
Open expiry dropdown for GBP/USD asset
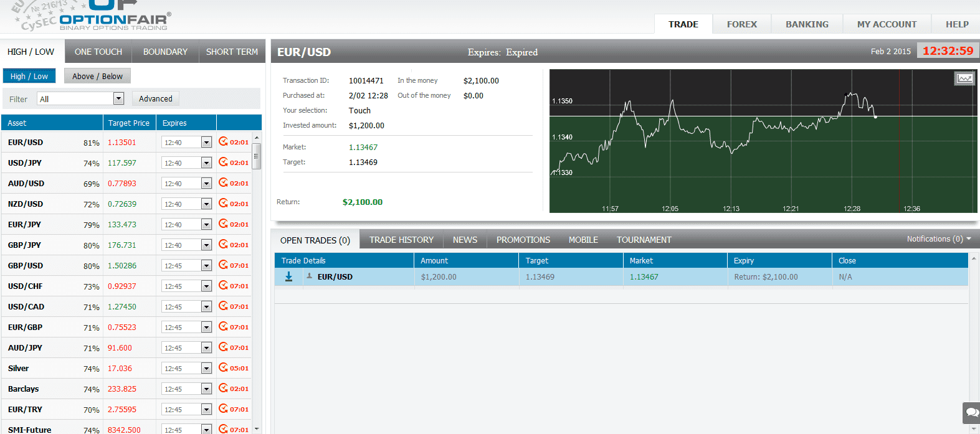[206, 266]
